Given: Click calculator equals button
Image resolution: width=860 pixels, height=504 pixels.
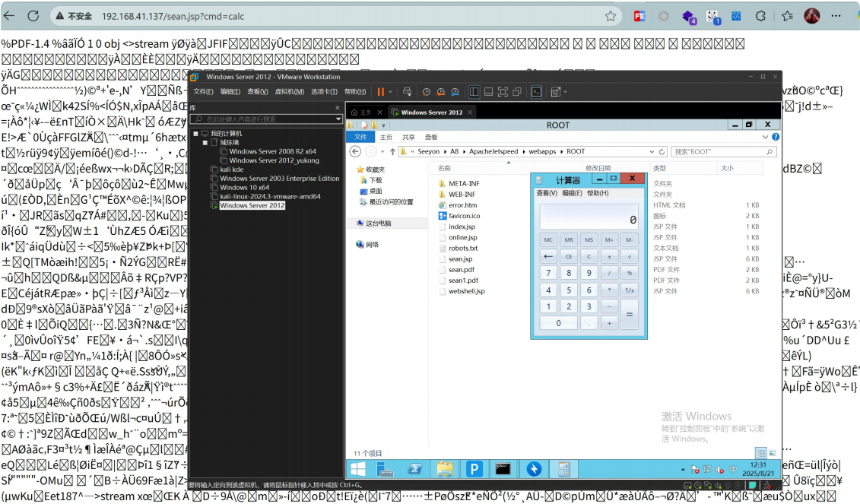Looking at the screenshot, I should point(629,314).
